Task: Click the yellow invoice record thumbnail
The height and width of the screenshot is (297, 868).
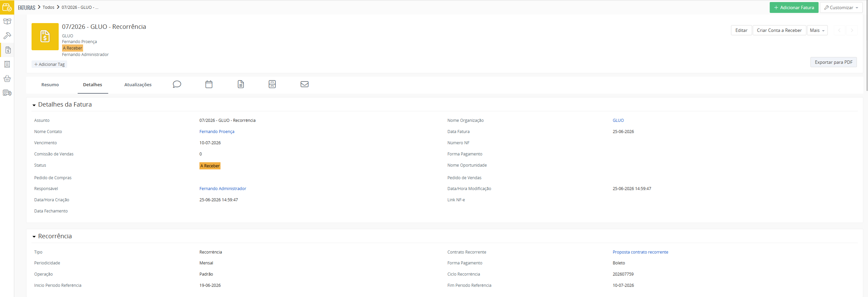Action: click(45, 37)
